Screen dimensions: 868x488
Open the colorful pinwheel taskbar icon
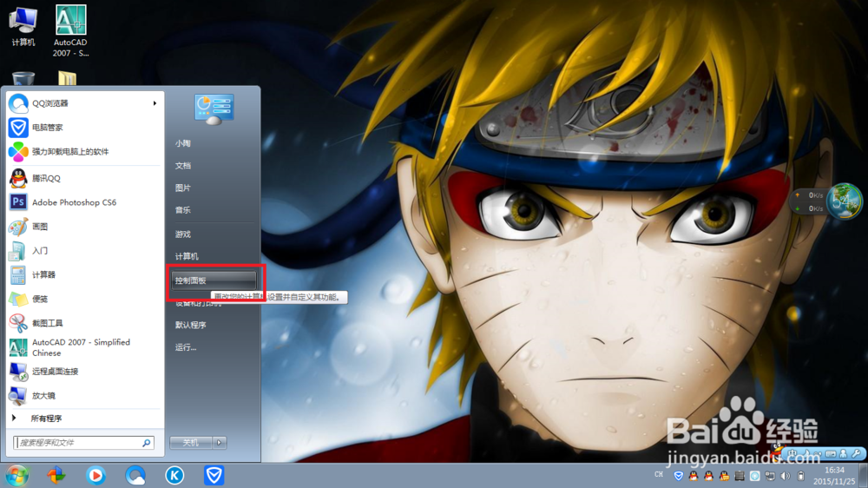coord(56,475)
